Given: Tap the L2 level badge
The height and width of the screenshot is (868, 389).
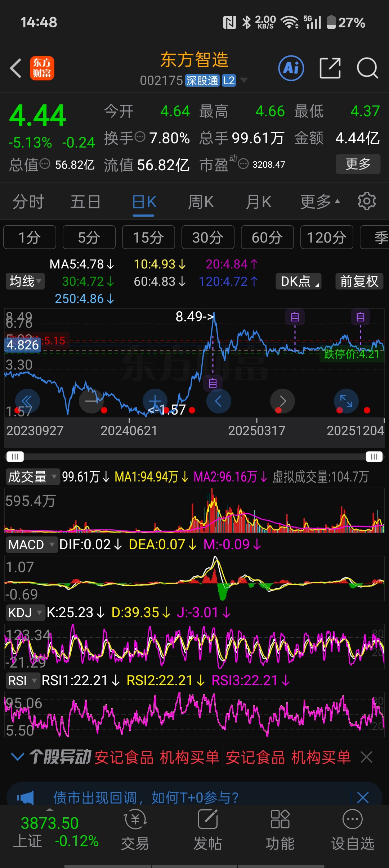Looking at the screenshot, I should click(229, 80).
